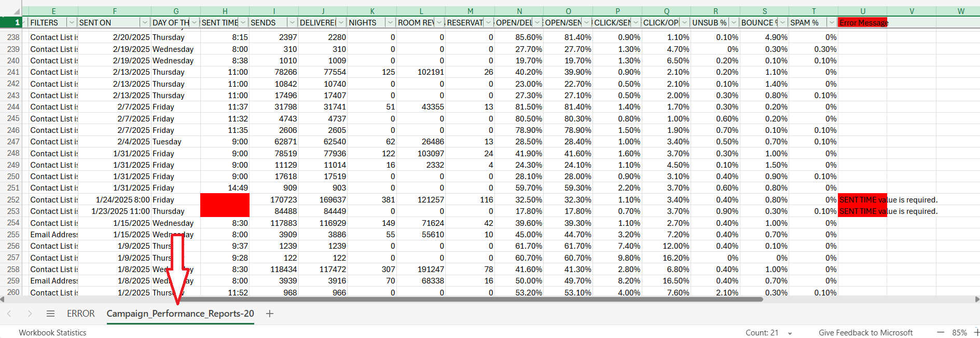The image size is (980, 338).
Task: Go to the next sheet arrow
Action: pyautogui.click(x=30, y=314)
